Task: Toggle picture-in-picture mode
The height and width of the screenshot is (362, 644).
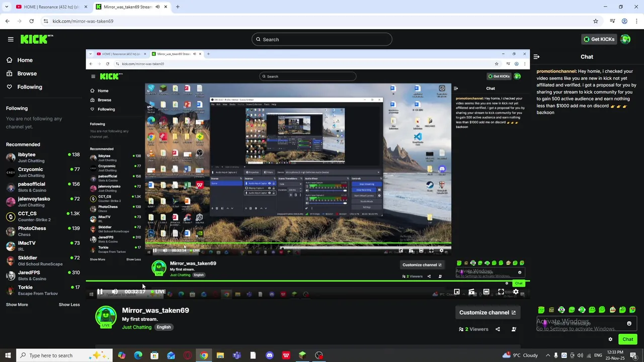Action: tap(457, 292)
